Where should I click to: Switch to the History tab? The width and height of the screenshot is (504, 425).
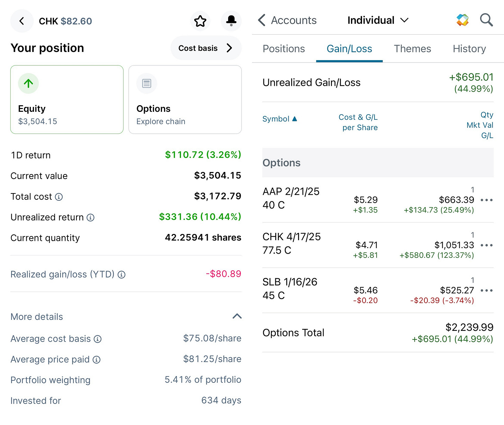tap(469, 49)
